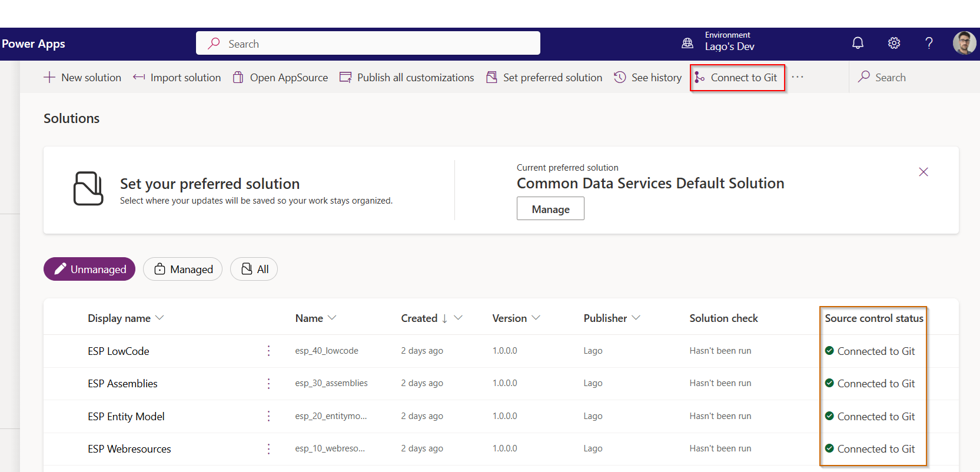Dismiss the preferred solution banner

pos(923,172)
